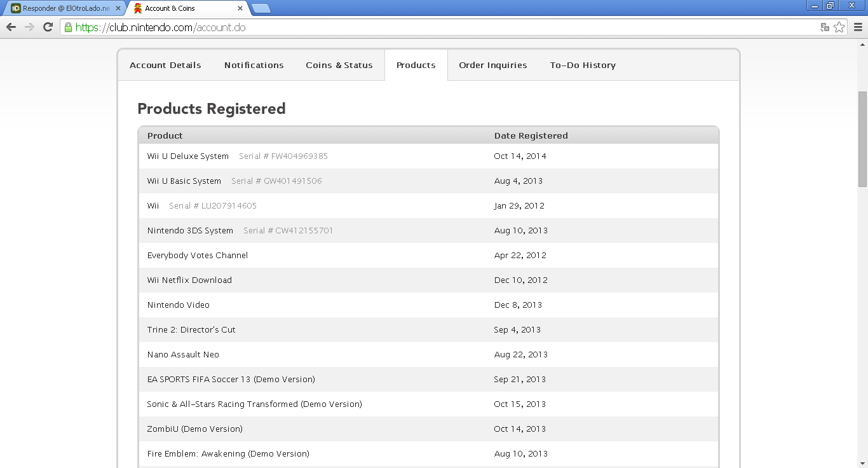
Task: Reload the Club Nintendo page
Action: (48, 27)
